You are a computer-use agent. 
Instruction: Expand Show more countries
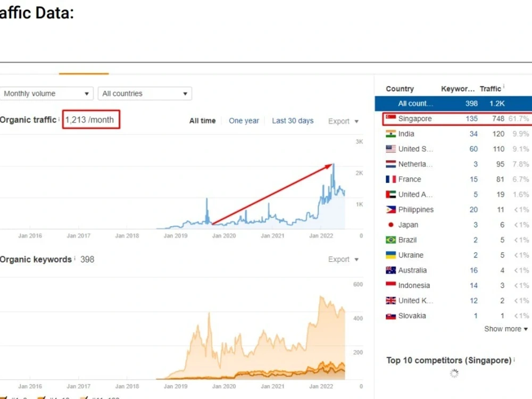505,329
